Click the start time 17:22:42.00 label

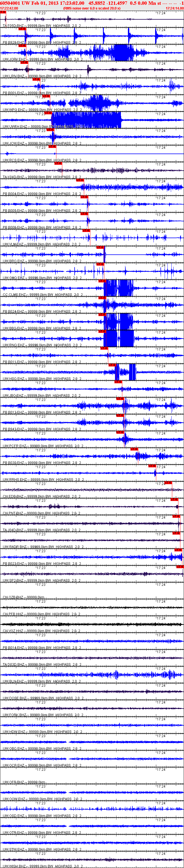pos(9,8)
